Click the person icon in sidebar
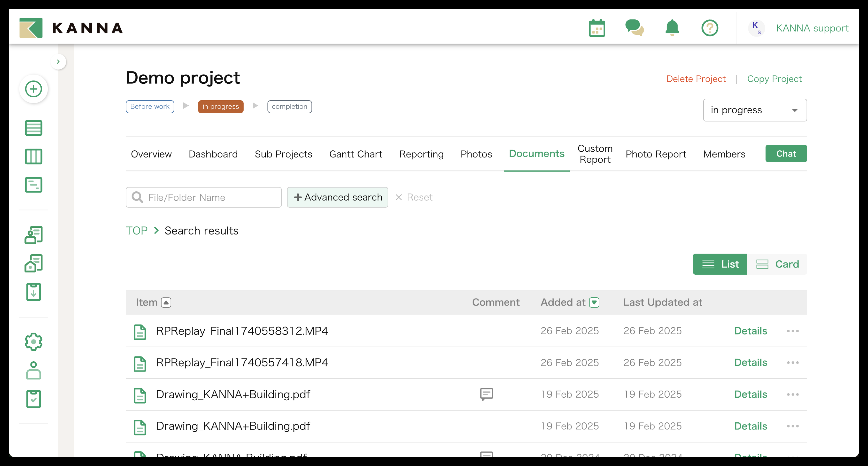The width and height of the screenshot is (868, 466). coord(33,370)
